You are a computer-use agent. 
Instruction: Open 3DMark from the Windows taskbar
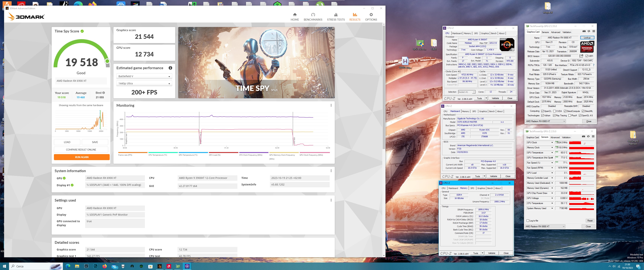coord(160,266)
